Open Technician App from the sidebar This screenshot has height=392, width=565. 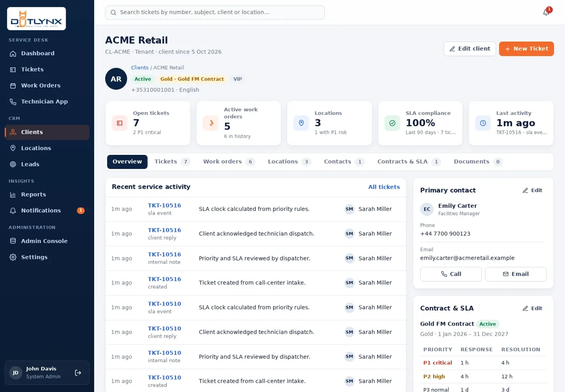tap(47, 102)
